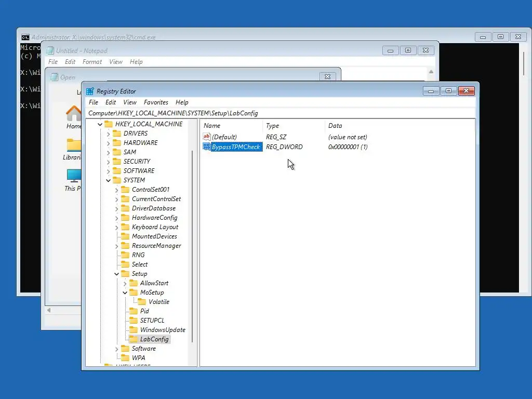Expand the DriverDatabase key
Image resolution: width=532 pixels, height=399 pixels.
117,209
